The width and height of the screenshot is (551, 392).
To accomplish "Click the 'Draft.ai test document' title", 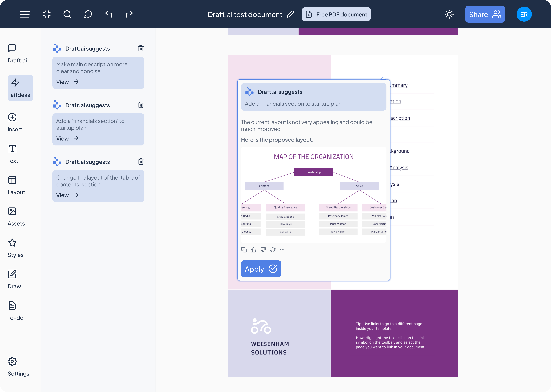I will pos(245,14).
